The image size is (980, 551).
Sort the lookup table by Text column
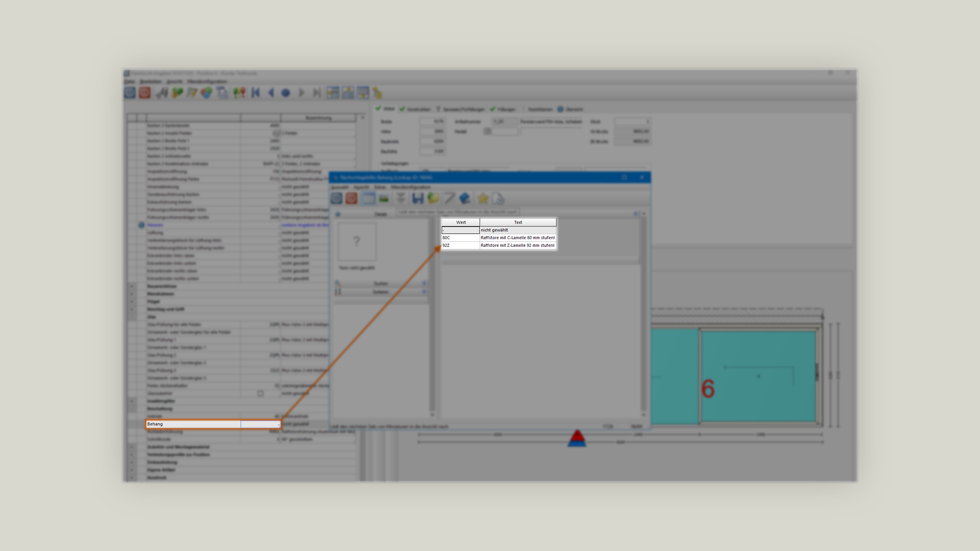coord(518,222)
